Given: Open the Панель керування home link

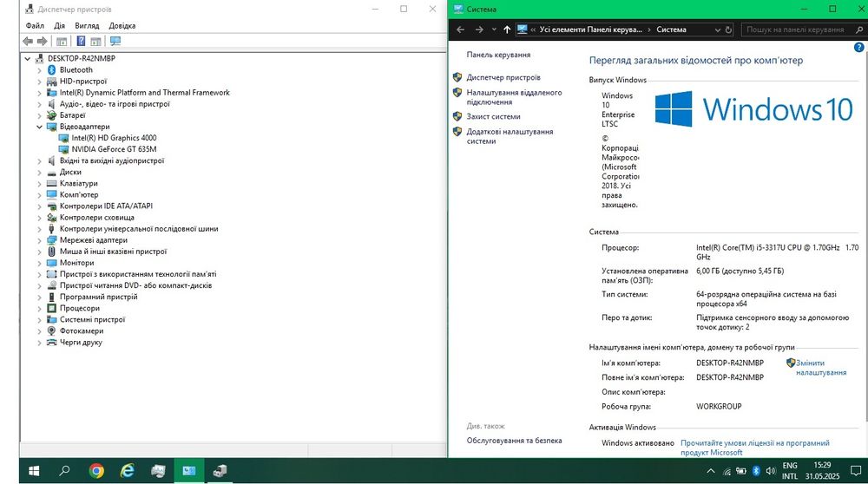Looking at the screenshot, I should pyautogui.click(x=498, y=55).
